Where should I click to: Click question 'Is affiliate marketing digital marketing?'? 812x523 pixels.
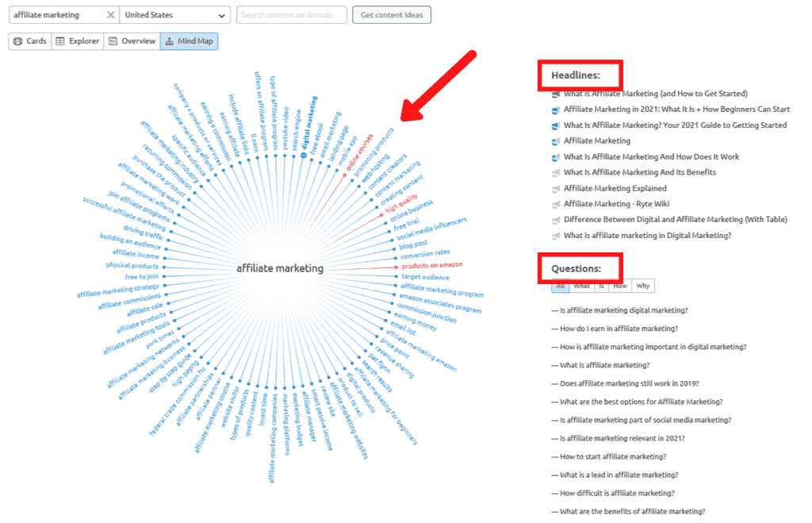623,310
